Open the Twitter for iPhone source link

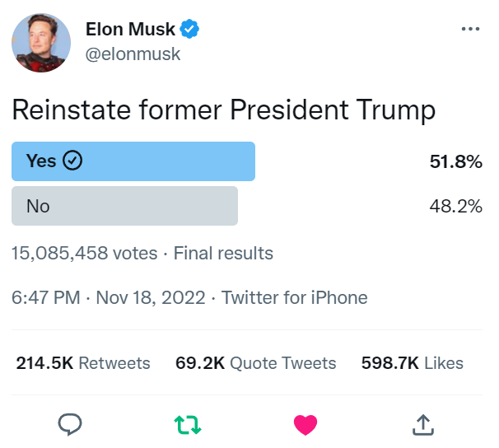point(294,297)
